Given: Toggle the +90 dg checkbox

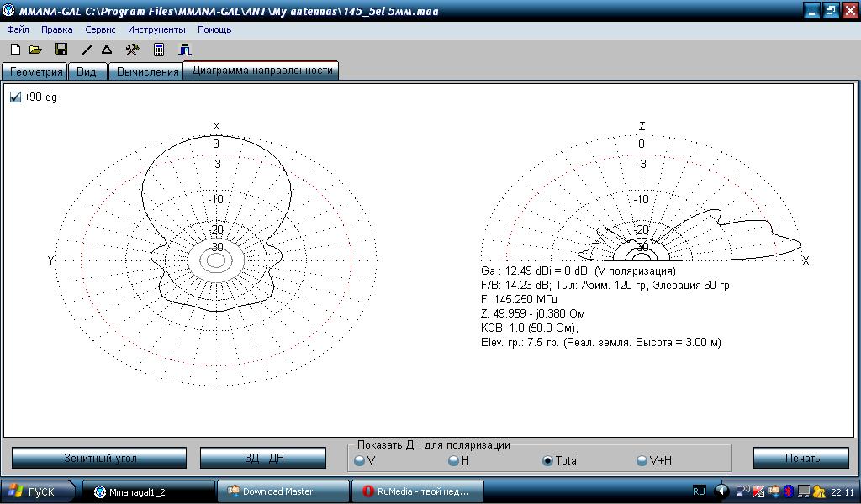Looking at the screenshot, I should (15, 97).
